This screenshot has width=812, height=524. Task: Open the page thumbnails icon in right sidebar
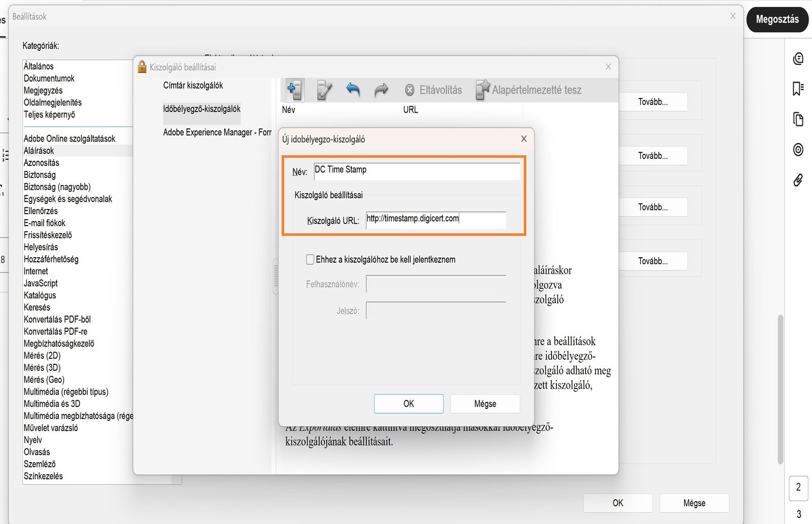(x=798, y=119)
